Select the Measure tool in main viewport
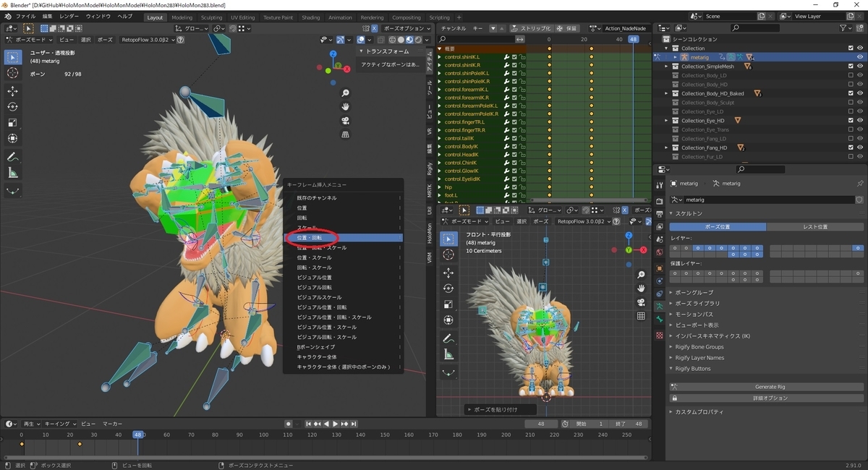Viewport: 868px width, 470px height. tap(13, 173)
